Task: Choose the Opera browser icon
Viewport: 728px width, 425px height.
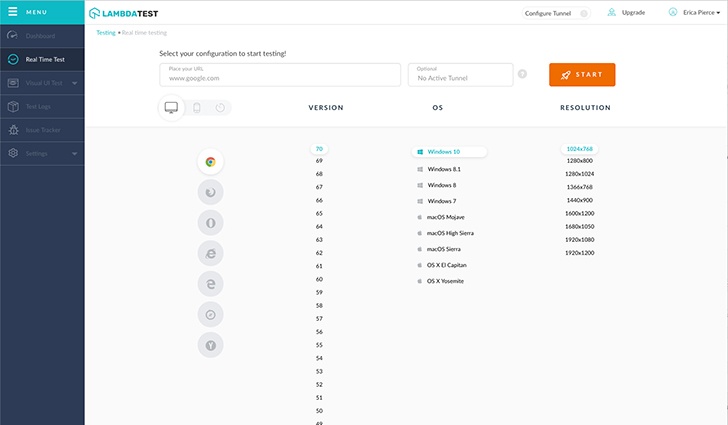Action: (210, 222)
